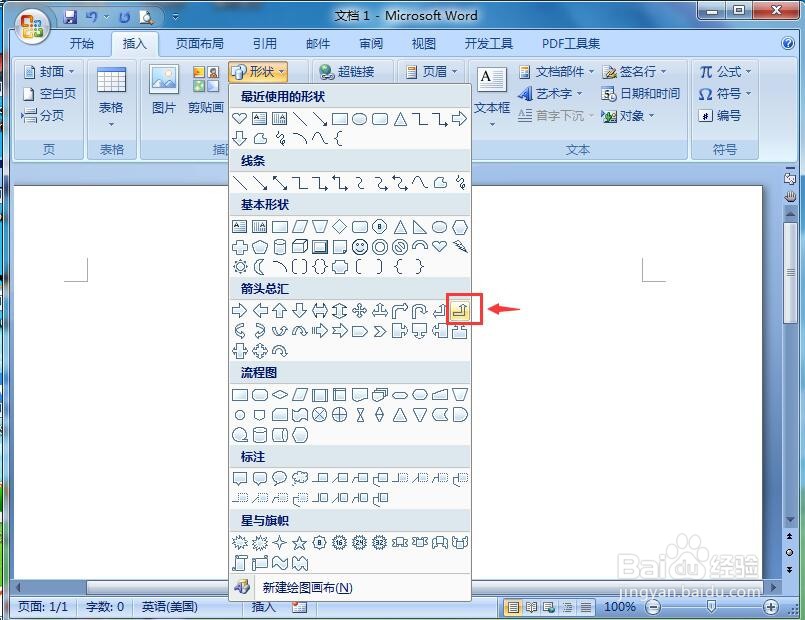This screenshot has height=620, width=805.
Task: Expand the 页眉 header dropdown
Action: pyautogui.click(x=454, y=72)
